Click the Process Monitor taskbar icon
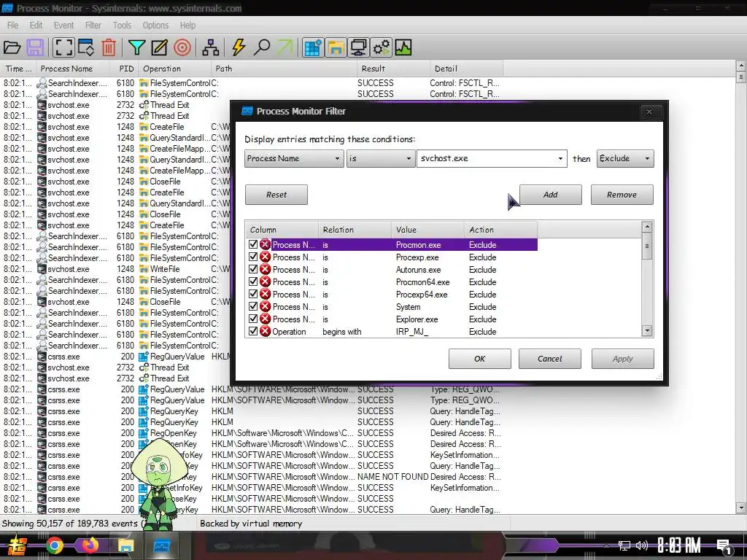 161,545
